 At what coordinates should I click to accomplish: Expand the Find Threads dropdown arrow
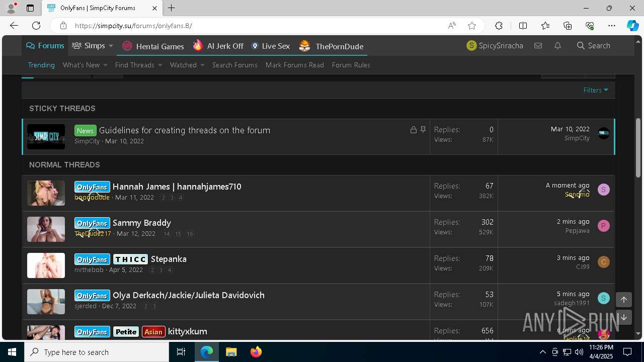[x=160, y=65]
